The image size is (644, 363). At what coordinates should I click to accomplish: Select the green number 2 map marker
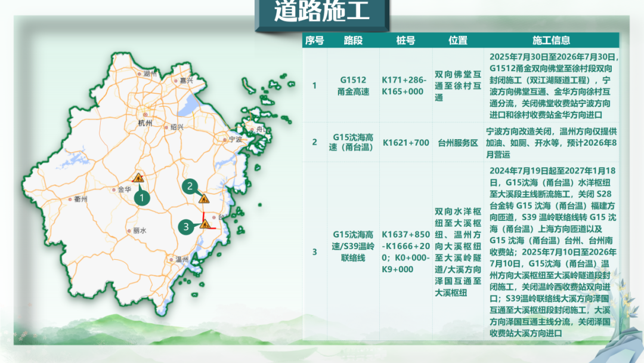pyautogui.click(x=190, y=187)
